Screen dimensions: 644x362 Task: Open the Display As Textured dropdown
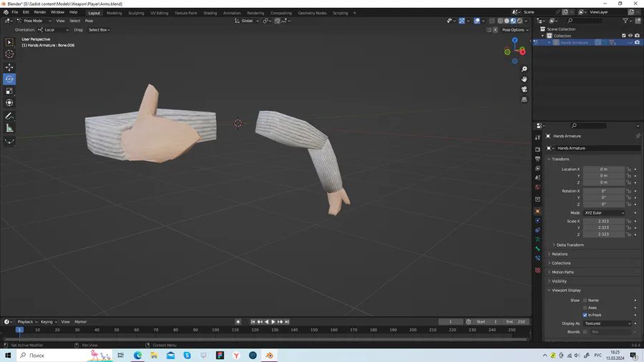coord(607,323)
